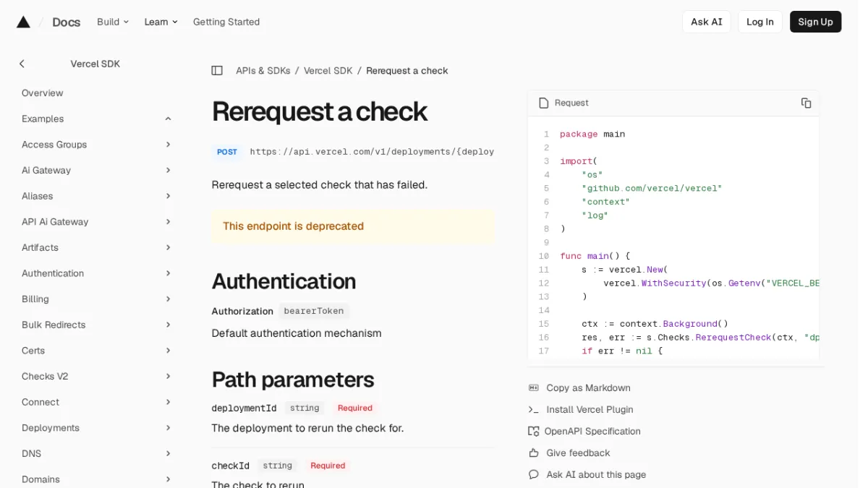This screenshot has width=868, height=488.
Task: Click the POST method badge
Action: [x=227, y=152]
